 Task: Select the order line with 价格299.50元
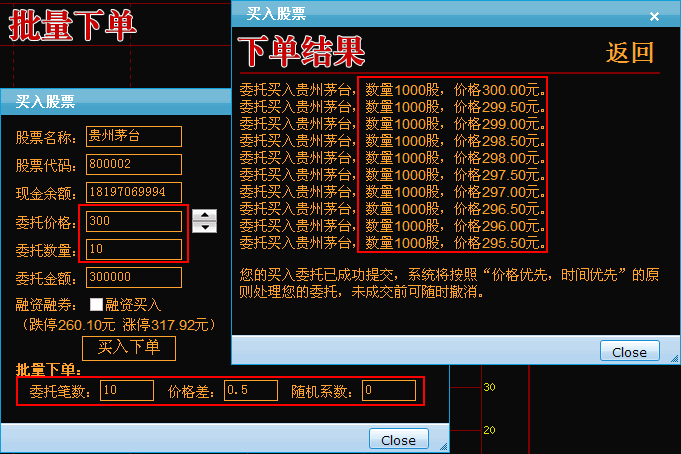point(393,107)
